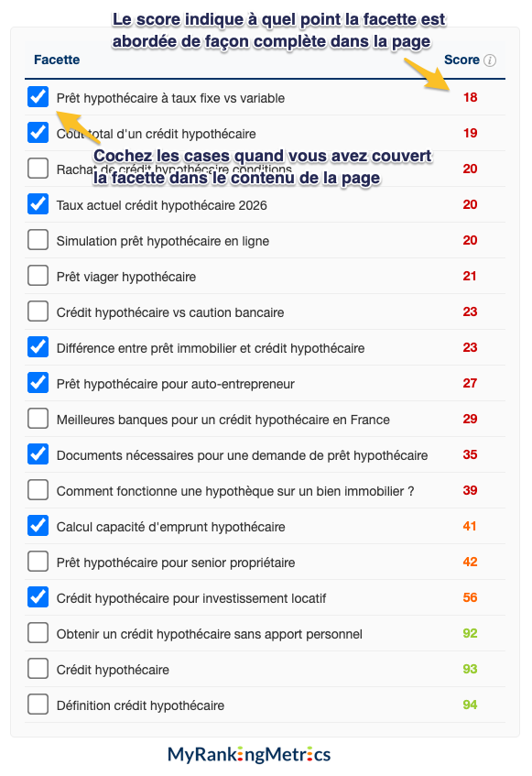Click the Facette column header

(x=57, y=60)
